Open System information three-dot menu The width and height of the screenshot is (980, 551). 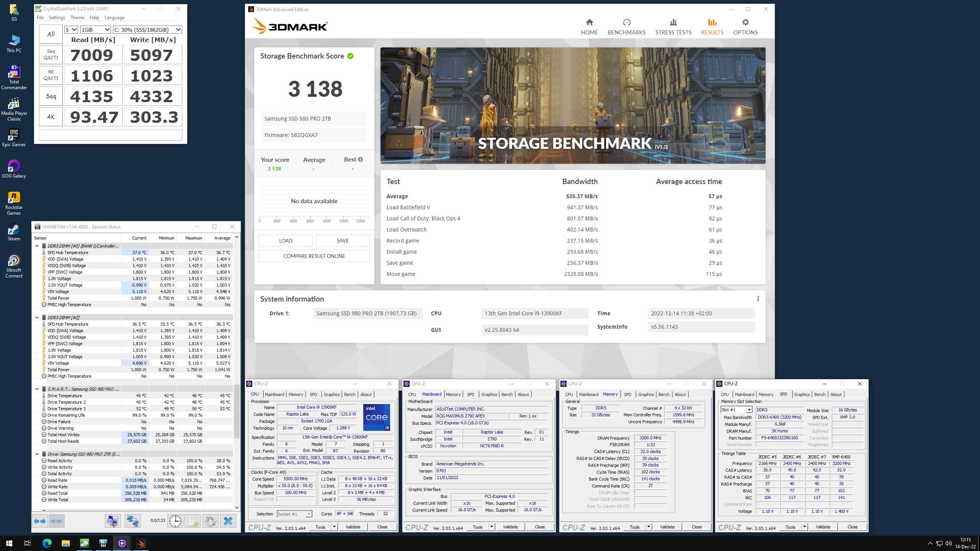pyautogui.click(x=758, y=299)
